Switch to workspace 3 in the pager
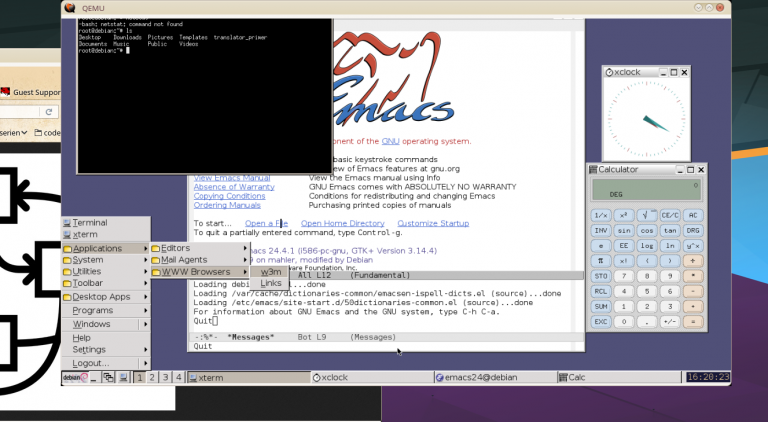The width and height of the screenshot is (768, 422). pyautogui.click(x=166, y=377)
